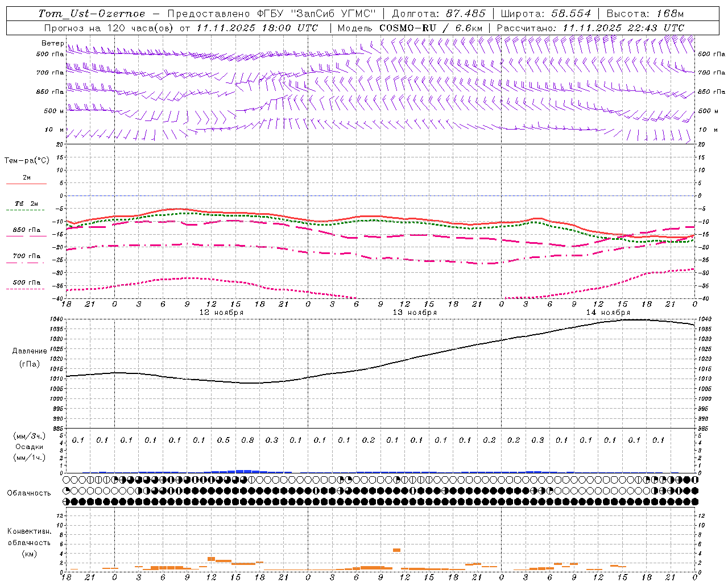728x582 pixels.
Task: Click the dashed line sample under Td 2м
Action: 26,210
